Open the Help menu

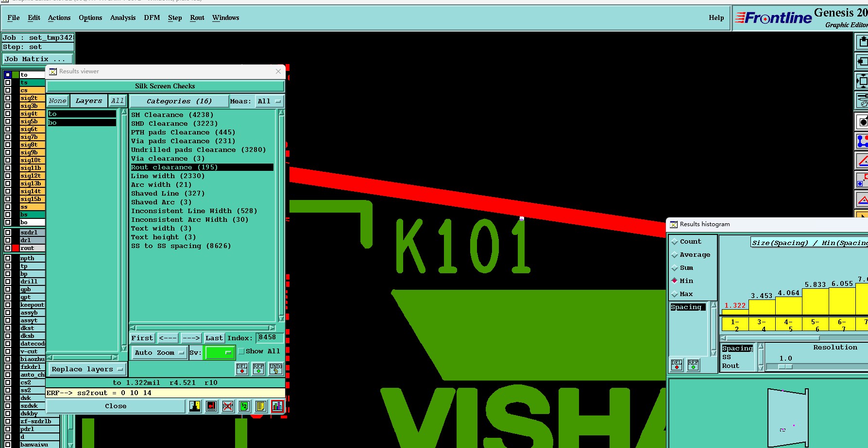point(716,17)
